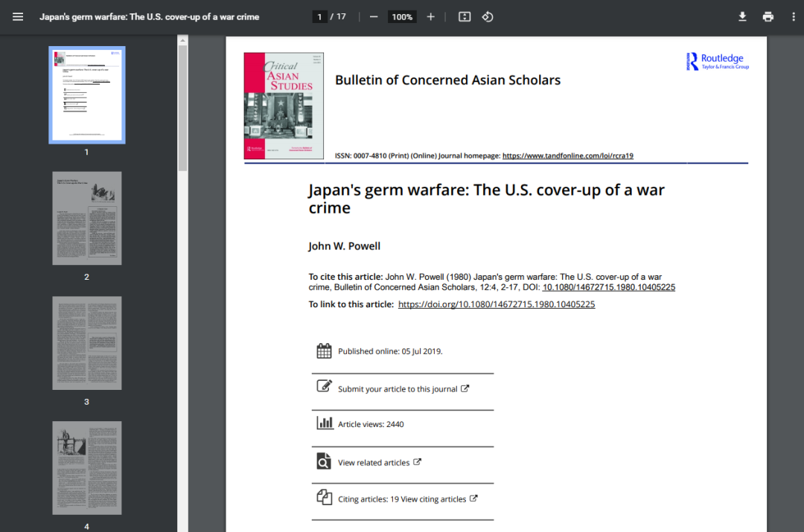The width and height of the screenshot is (804, 532).
Task: Open the three-dot more actions menu
Action: pos(793,16)
